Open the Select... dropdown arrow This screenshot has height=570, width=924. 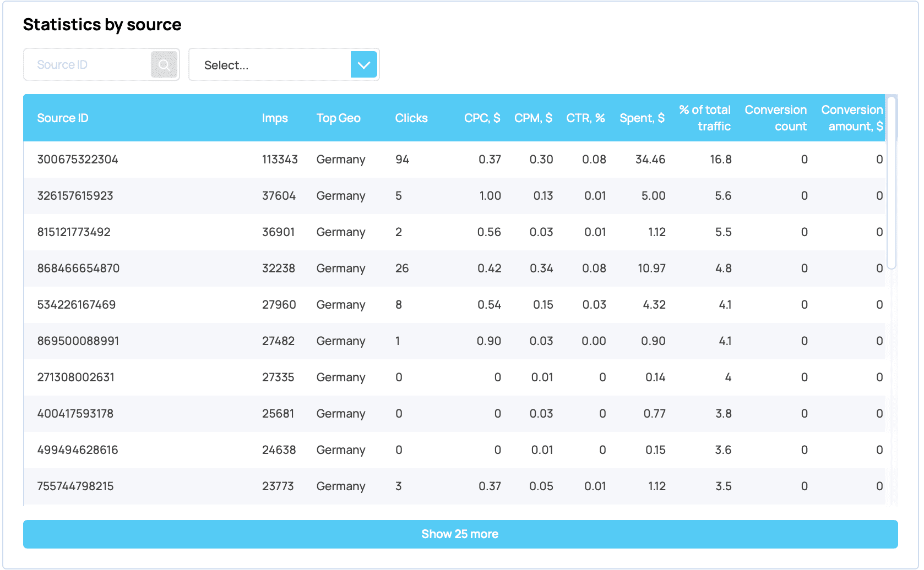(x=363, y=65)
